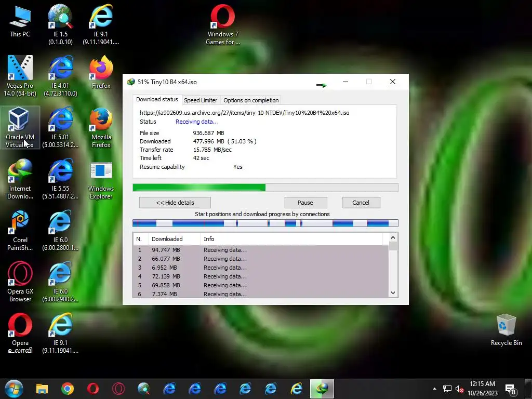This screenshot has width=532, height=399.
Task: Cancel the Tiny10 download
Action: [361, 203]
